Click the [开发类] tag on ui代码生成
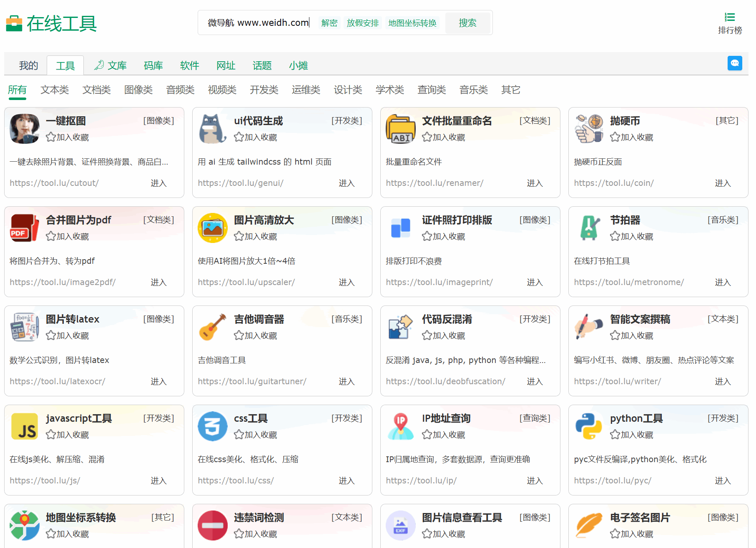 coord(347,120)
